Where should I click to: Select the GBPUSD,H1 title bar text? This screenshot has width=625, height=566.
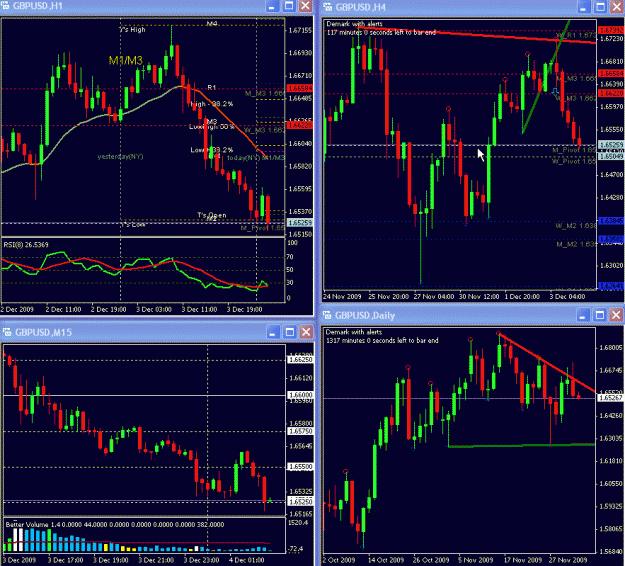click(x=37, y=6)
